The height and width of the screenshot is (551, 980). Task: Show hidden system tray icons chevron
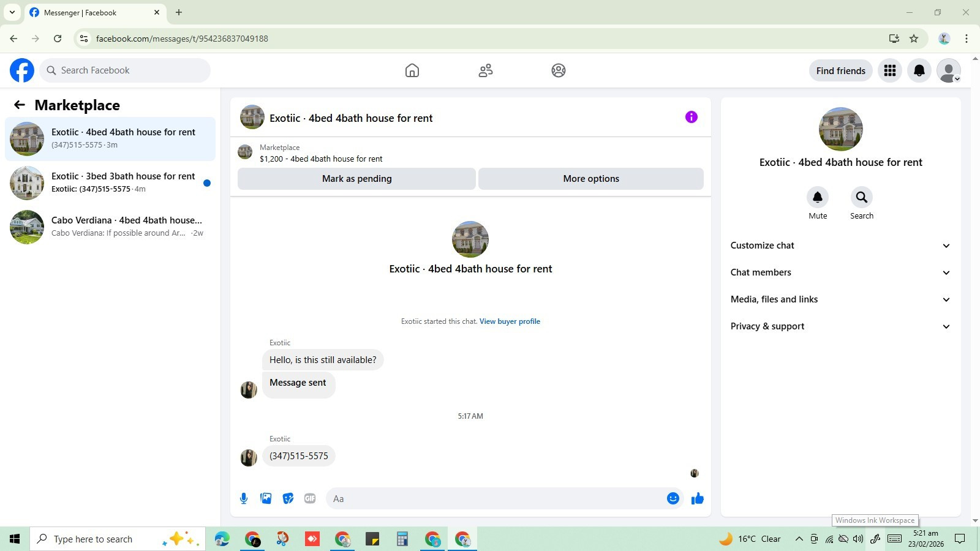[x=799, y=539]
